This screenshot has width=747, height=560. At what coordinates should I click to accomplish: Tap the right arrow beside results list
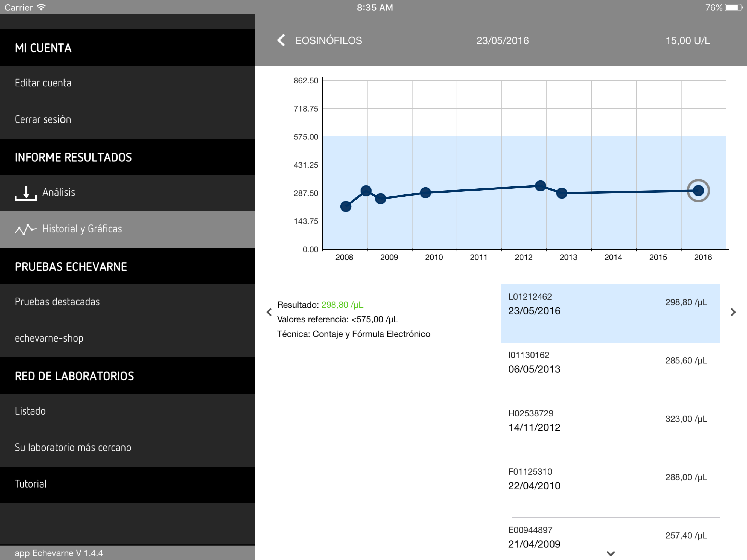(733, 312)
